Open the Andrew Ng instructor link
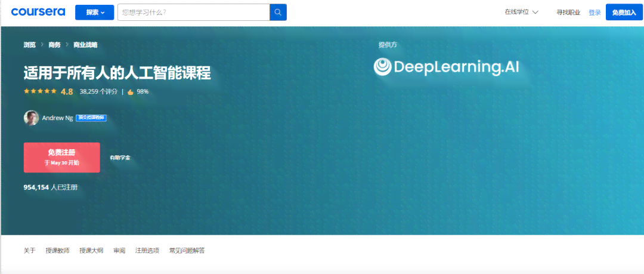The width and height of the screenshot is (644, 274). point(57,118)
